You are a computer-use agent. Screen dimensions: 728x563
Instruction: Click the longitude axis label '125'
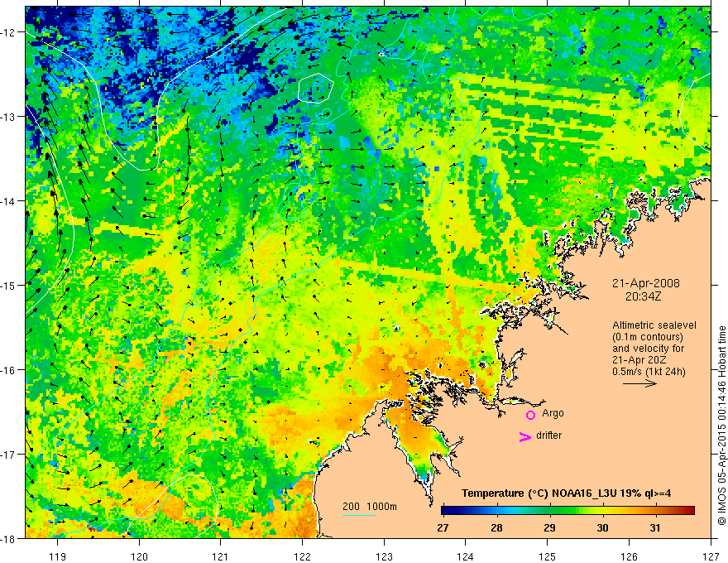(x=548, y=556)
